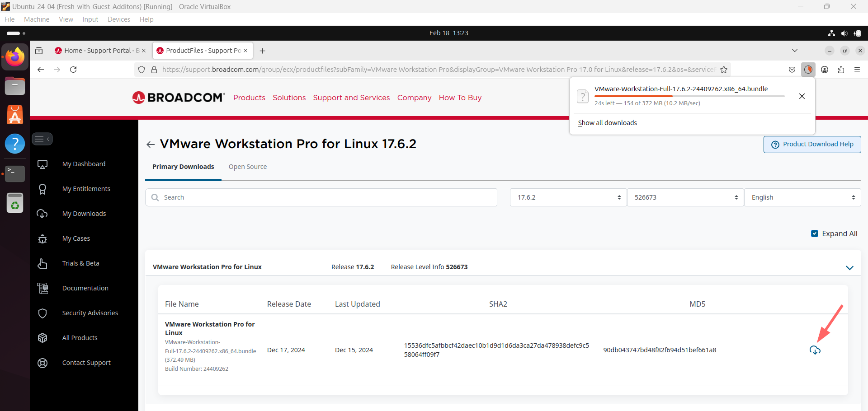Close the Home - Support Portal tab

point(144,51)
